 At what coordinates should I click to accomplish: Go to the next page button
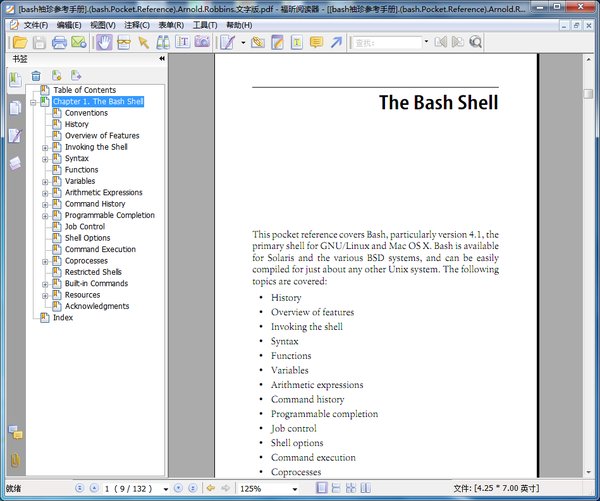[178, 488]
